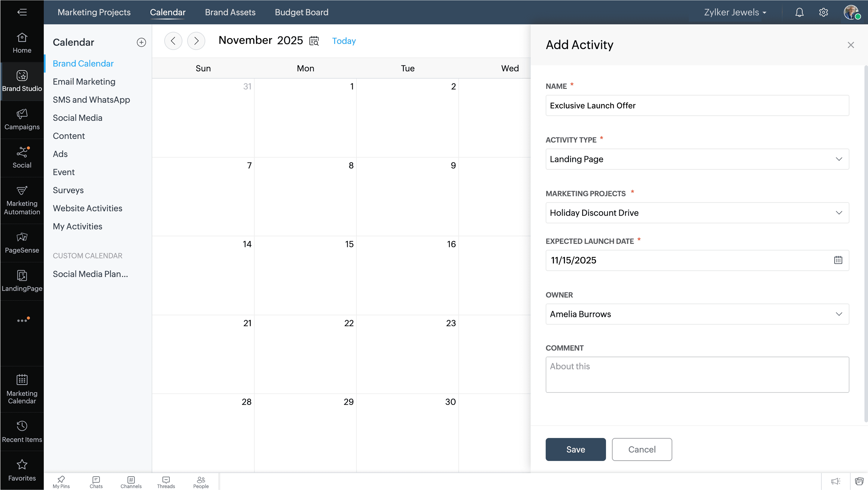
Task: Open the Owner dropdown
Action: 697,314
